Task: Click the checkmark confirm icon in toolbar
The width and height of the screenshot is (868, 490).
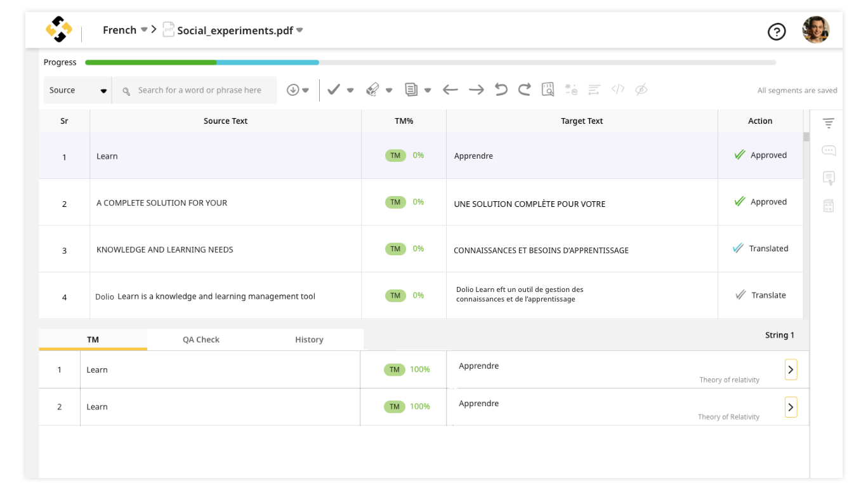Action: (x=334, y=90)
